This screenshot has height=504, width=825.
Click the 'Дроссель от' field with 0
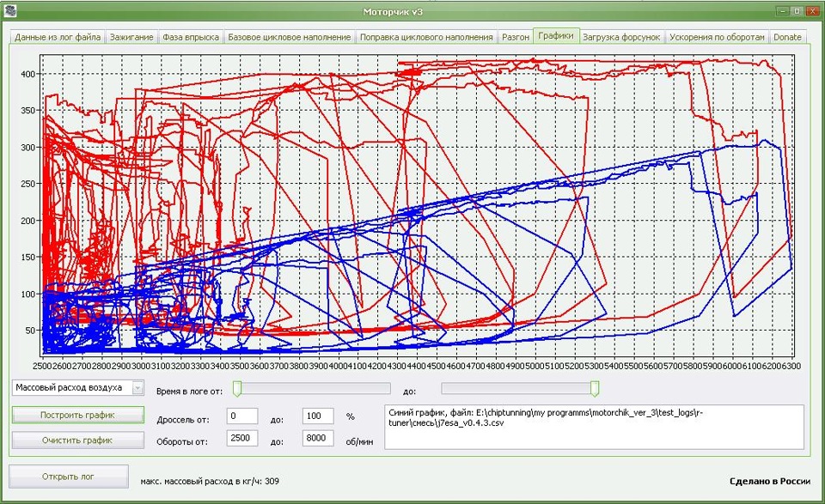coord(242,416)
